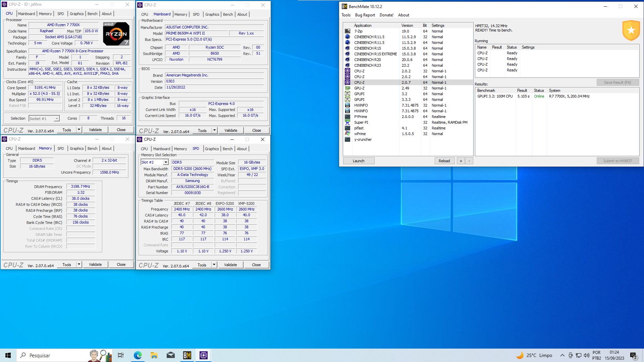Click the 25°C Limpo weather widget

[534, 355]
